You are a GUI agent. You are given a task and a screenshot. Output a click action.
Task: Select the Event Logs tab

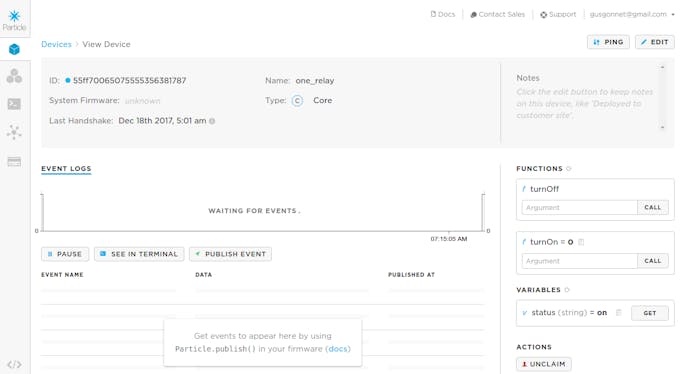[66, 168]
